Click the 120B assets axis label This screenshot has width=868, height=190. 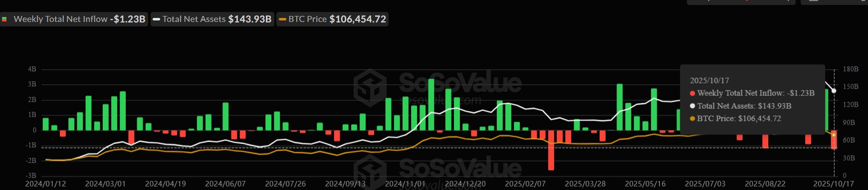[851, 105]
